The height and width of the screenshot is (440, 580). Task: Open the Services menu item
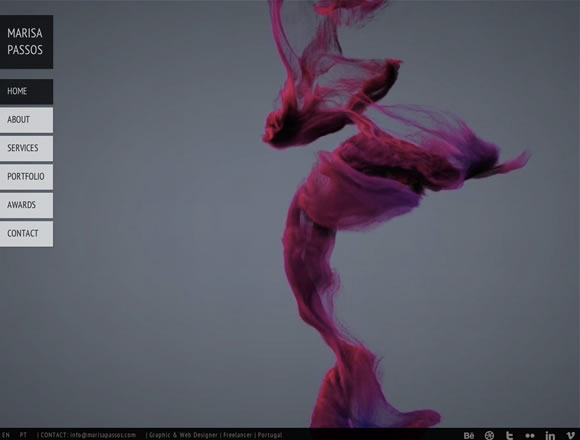(26, 148)
